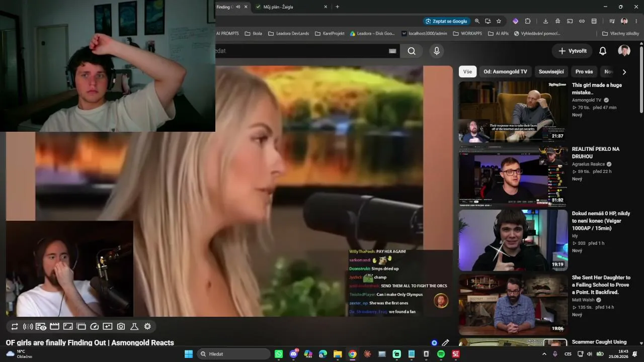Click the Vytvořit create button
644x362 pixels.
pos(573,51)
